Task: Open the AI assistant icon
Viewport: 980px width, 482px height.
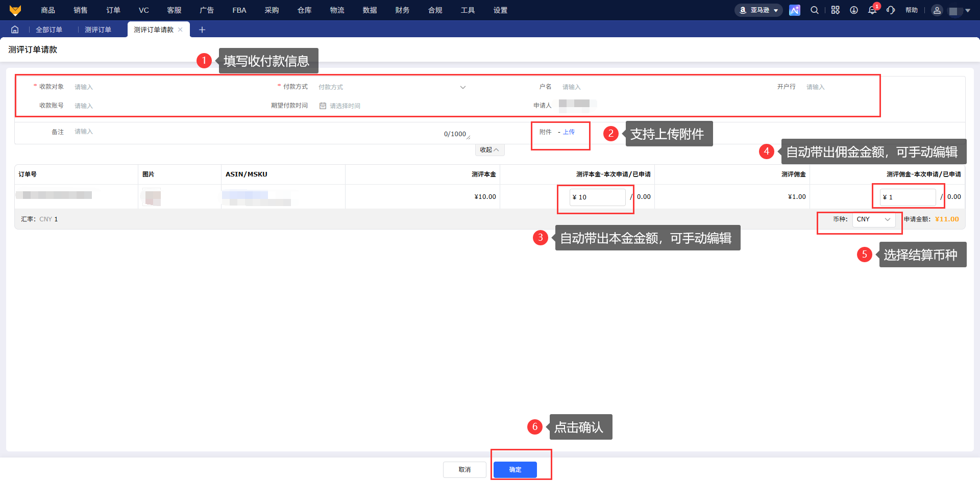Action: click(x=795, y=10)
